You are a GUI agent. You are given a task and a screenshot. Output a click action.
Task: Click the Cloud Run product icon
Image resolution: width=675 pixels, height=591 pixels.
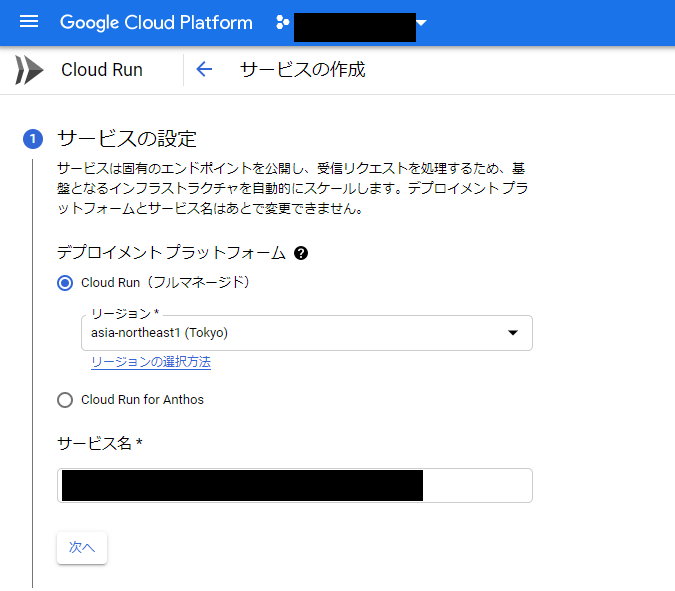tap(29, 70)
